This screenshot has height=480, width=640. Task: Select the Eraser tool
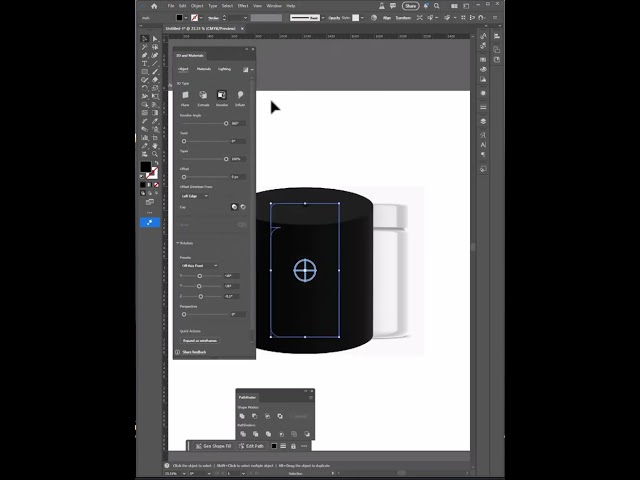155,80
